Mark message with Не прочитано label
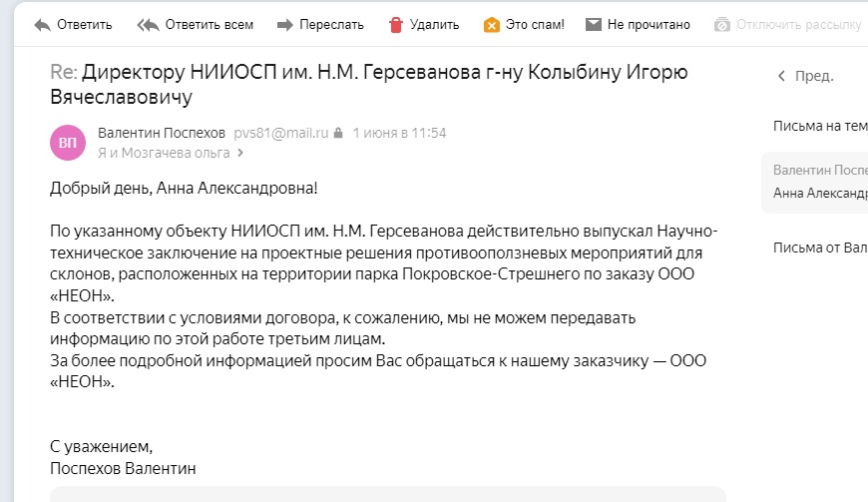 pos(649,25)
